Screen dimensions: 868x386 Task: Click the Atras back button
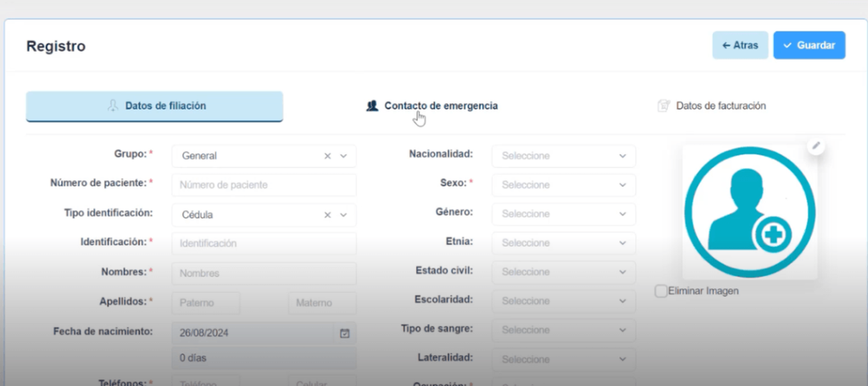pos(740,45)
